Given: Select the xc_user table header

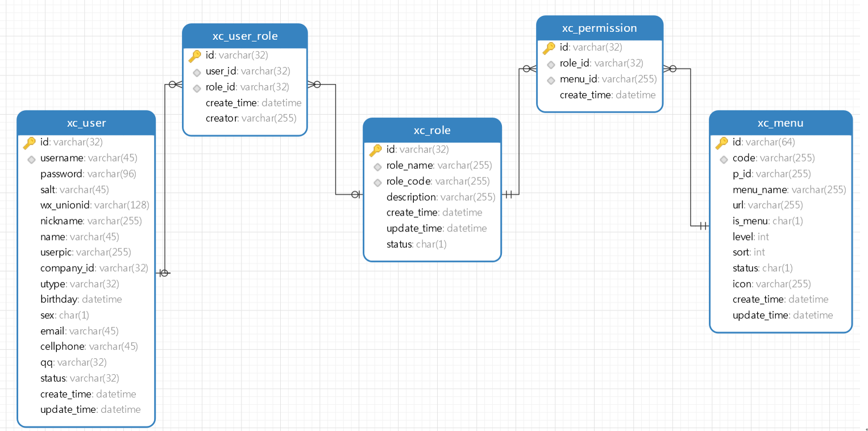Looking at the screenshot, I should click(x=86, y=123).
